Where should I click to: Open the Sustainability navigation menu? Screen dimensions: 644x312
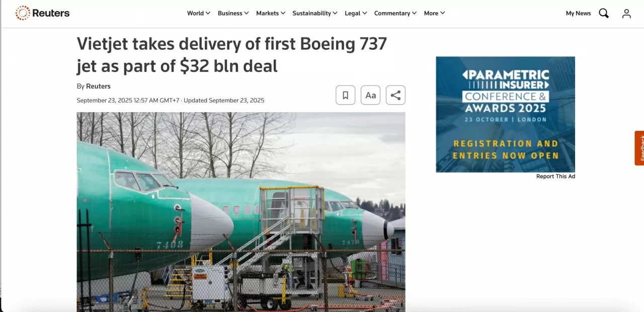pos(315,13)
